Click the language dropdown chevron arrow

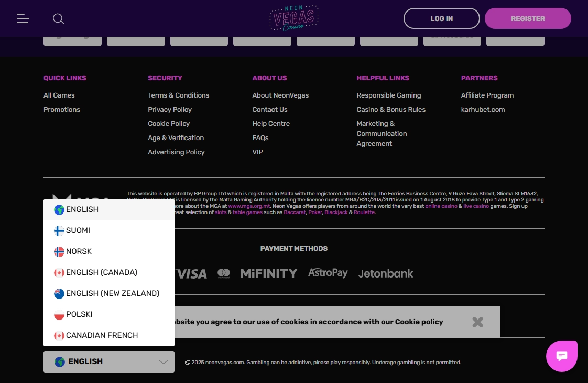point(163,362)
